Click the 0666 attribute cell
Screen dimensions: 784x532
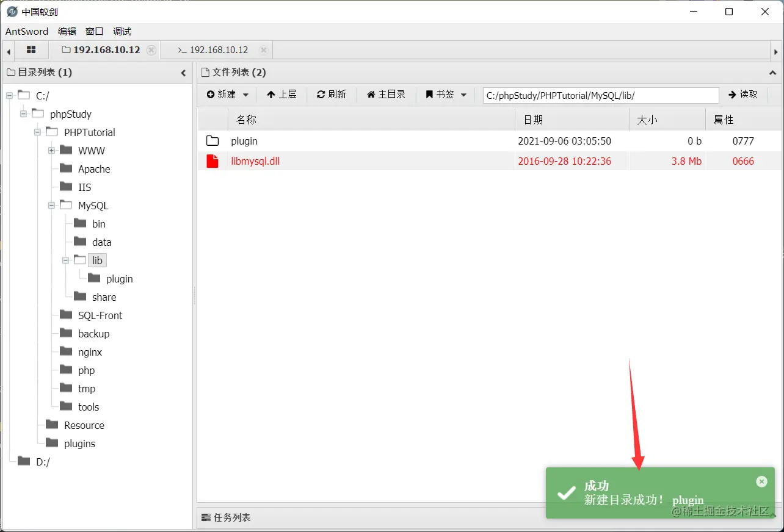[743, 162]
